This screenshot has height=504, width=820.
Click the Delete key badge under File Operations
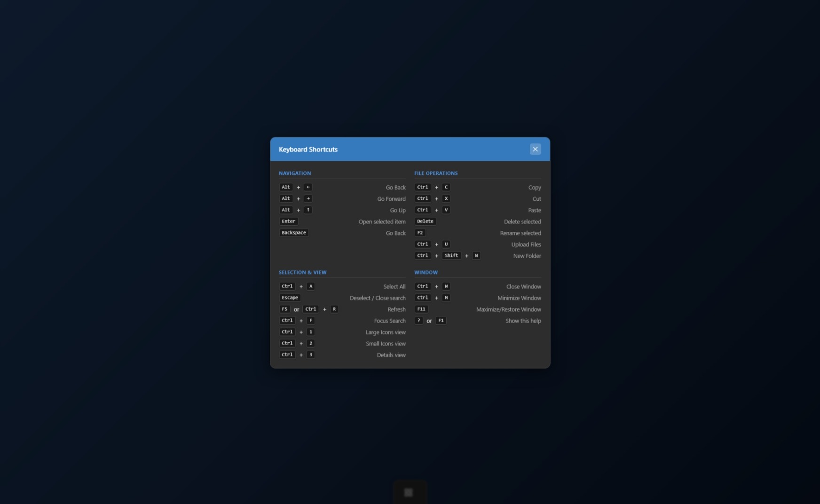[x=425, y=221]
